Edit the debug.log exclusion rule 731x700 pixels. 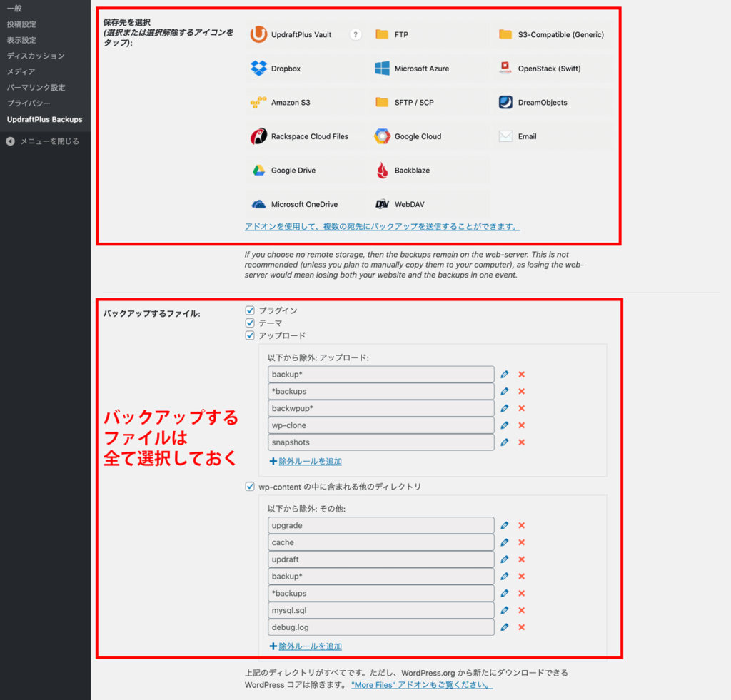pos(505,627)
